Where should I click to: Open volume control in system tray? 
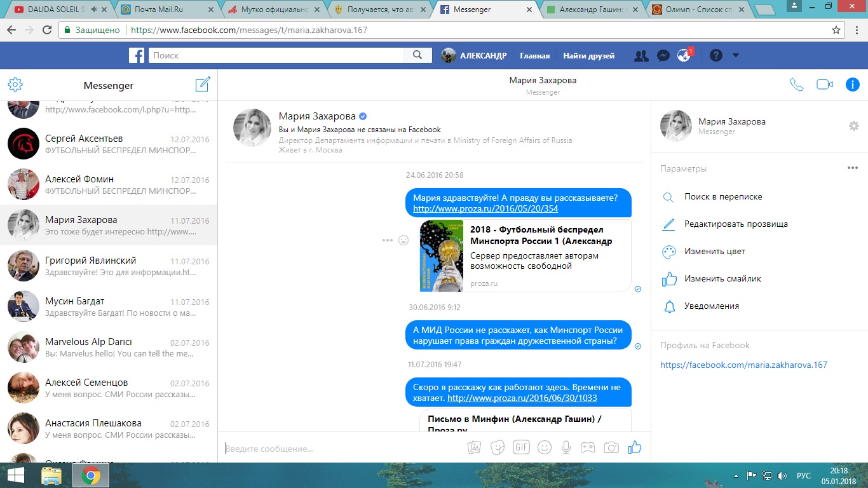[x=782, y=475]
